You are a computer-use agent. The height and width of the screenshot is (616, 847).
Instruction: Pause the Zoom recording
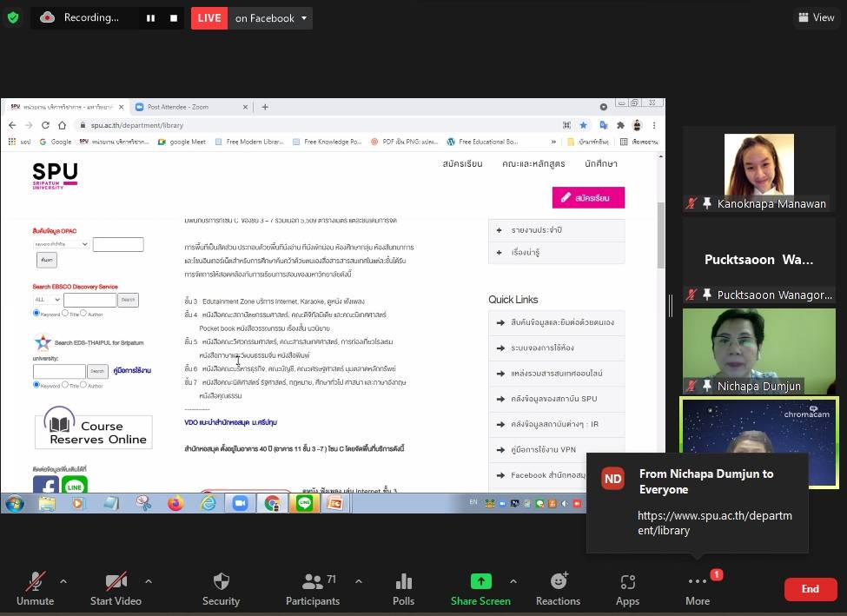[150, 18]
